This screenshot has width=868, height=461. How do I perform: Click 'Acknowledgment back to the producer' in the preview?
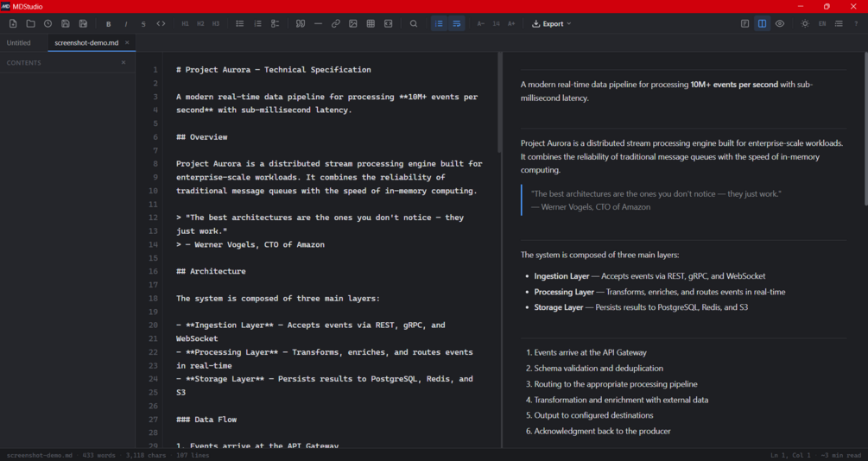(x=602, y=431)
